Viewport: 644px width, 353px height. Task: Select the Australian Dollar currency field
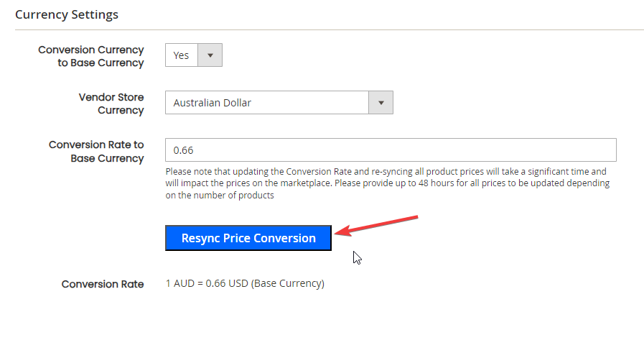click(279, 102)
